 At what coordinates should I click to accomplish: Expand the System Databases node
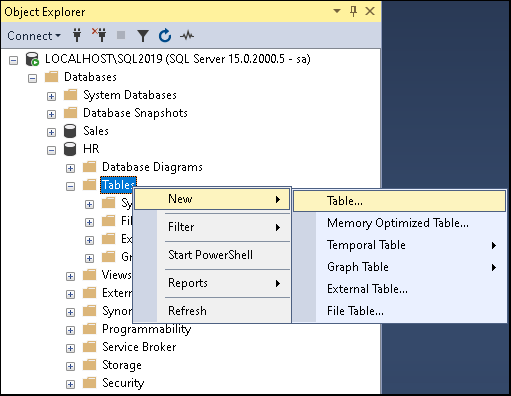[x=51, y=96]
